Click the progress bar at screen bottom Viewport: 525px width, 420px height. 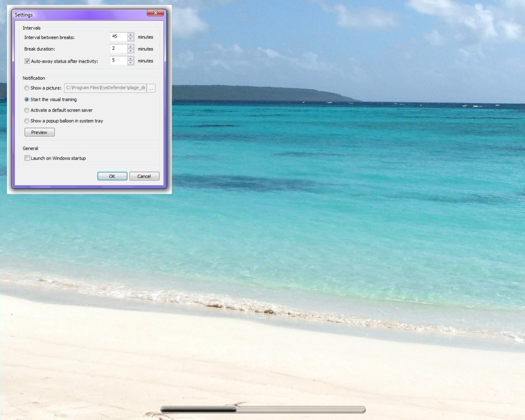(x=263, y=409)
